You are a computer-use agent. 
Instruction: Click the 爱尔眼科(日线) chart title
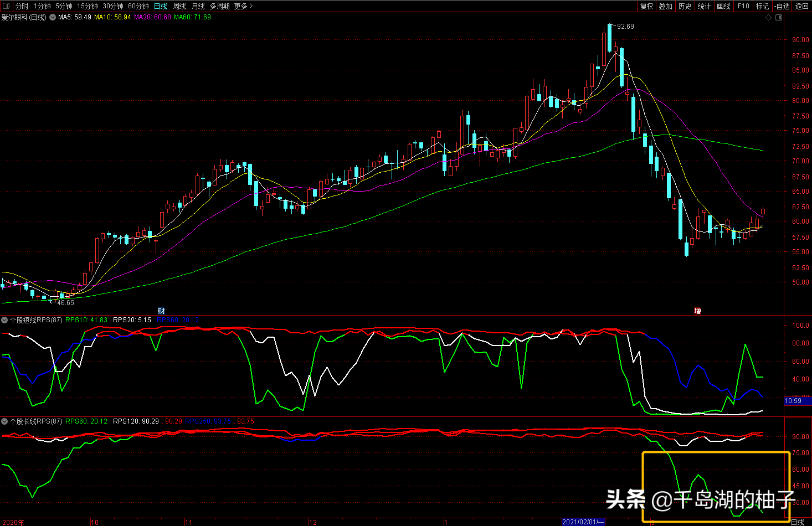[x=24, y=17]
